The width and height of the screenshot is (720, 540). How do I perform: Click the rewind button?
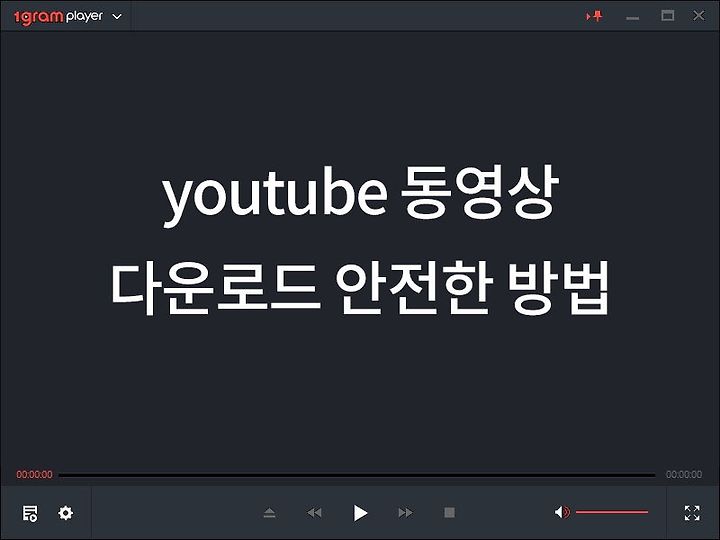click(315, 512)
